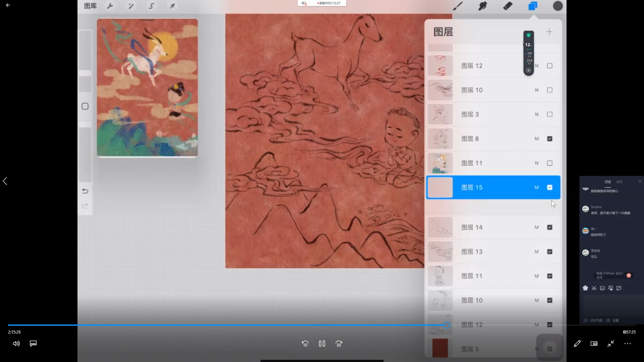Open blend mode N for 图层 3
The image size is (644, 362).
coord(536,115)
